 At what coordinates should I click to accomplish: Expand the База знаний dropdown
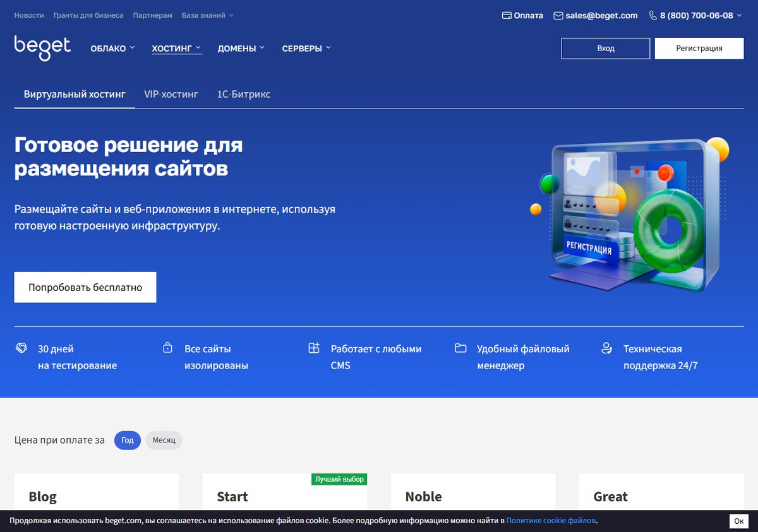[207, 15]
